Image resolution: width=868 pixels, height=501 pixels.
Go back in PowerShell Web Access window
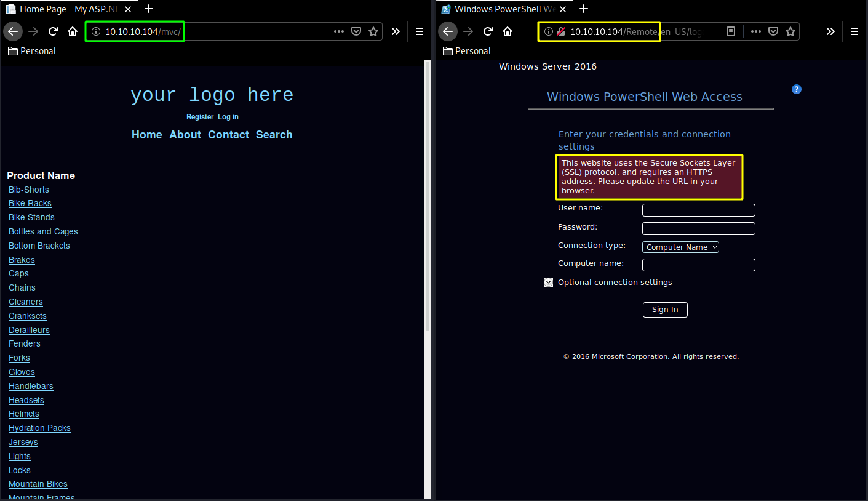pos(448,31)
